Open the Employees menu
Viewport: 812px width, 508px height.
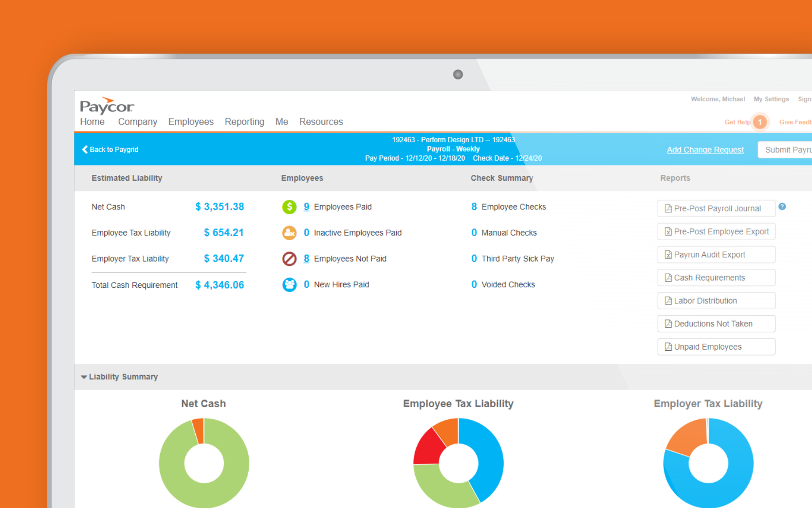(x=191, y=122)
